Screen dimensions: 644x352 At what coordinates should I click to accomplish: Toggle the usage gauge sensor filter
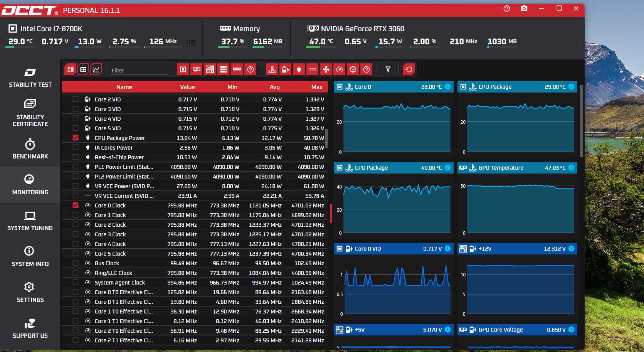(353, 69)
